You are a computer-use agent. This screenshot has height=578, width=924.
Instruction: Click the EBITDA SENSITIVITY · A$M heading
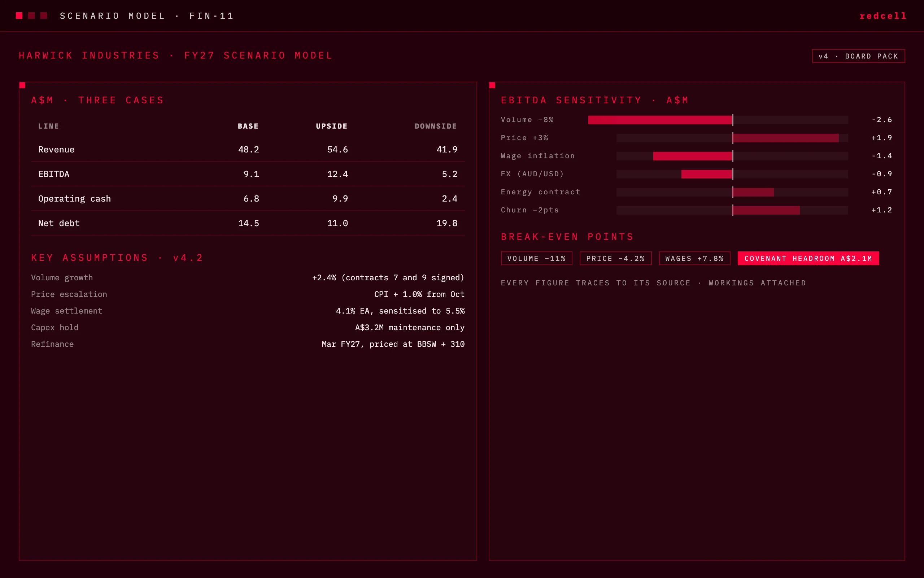[x=595, y=100]
